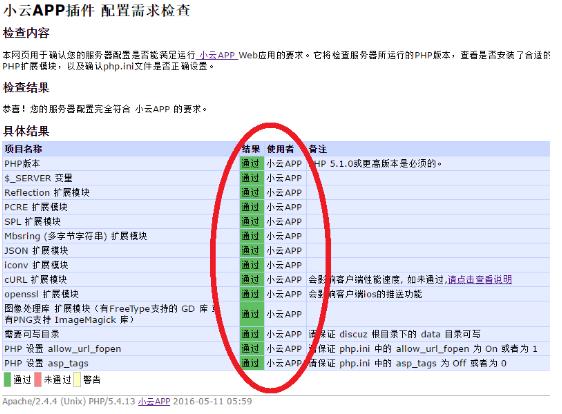Click the 恭喜 result message
The height and width of the screenshot is (414, 562).
(105, 109)
